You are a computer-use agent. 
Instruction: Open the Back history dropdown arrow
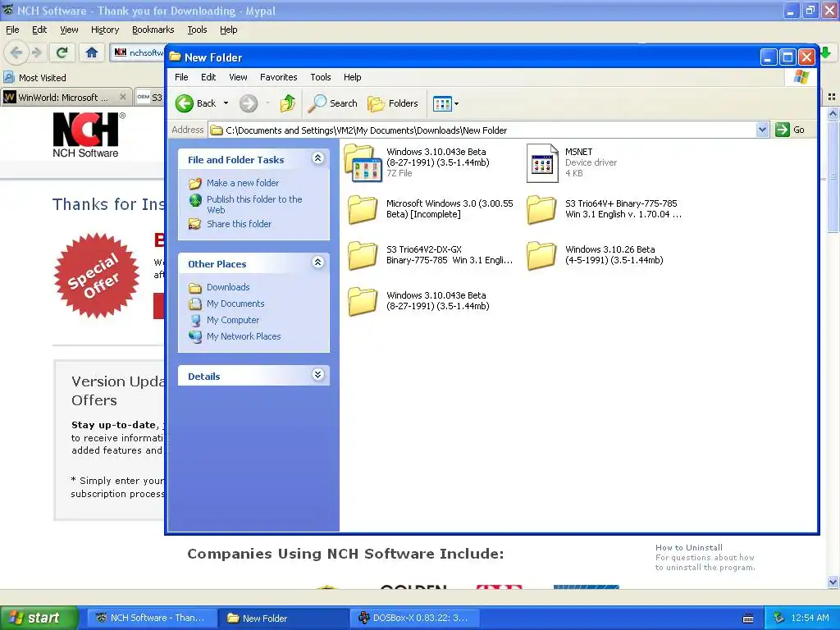[x=226, y=103]
